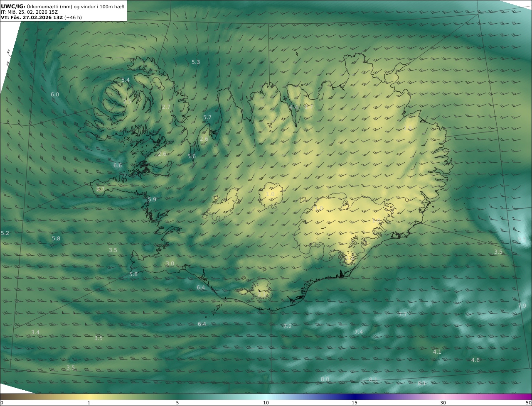The image size is (532, 406).
Task: Click the '30' tick on the color scale
Action: click(x=443, y=403)
